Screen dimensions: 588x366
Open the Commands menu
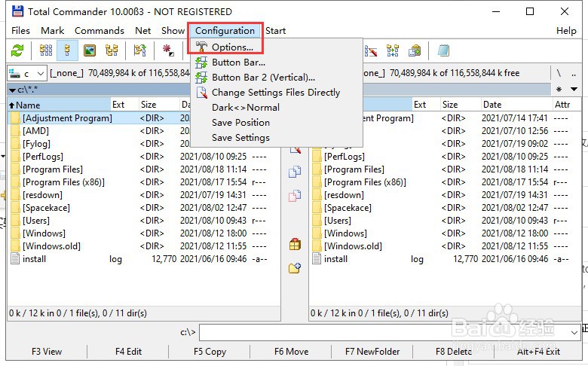point(100,31)
